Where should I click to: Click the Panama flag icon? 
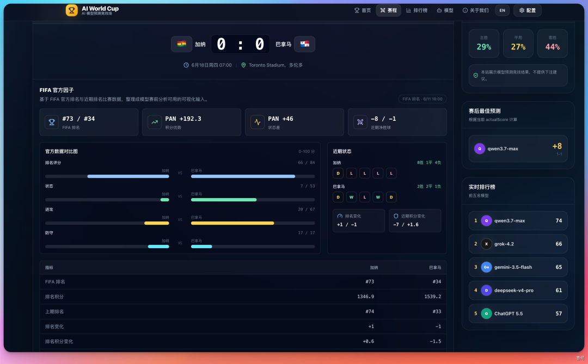304,44
